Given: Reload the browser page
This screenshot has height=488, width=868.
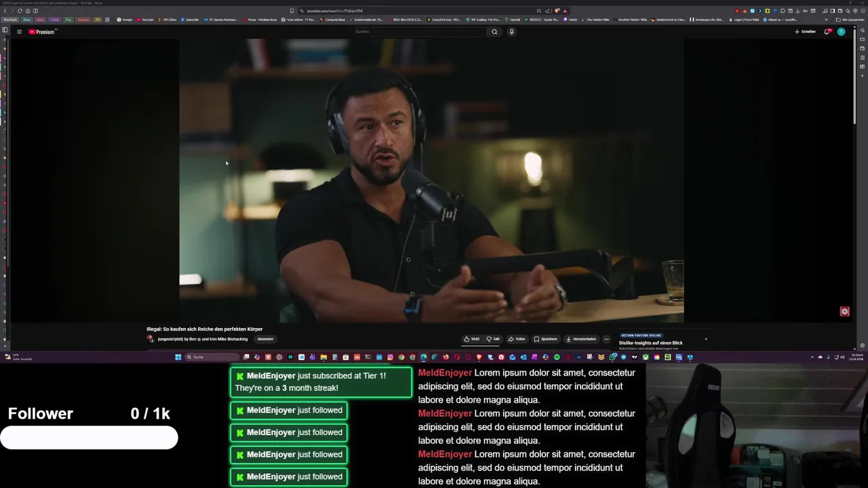Looking at the screenshot, I should [20, 11].
